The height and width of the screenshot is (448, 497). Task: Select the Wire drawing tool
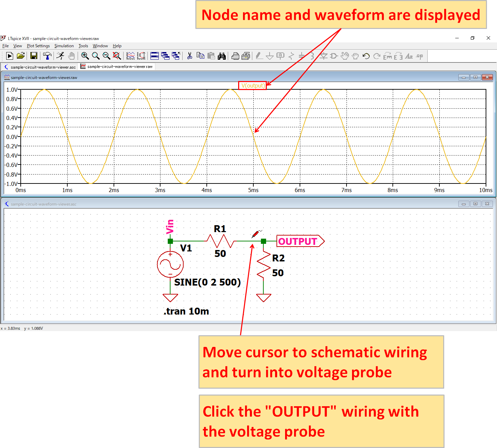coord(260,56)
